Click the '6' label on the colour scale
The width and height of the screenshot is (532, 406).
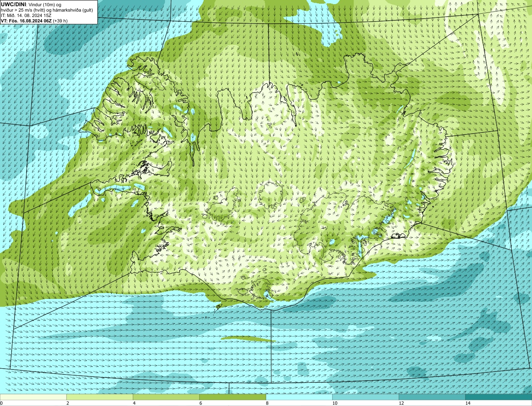[x=200, y=403]
